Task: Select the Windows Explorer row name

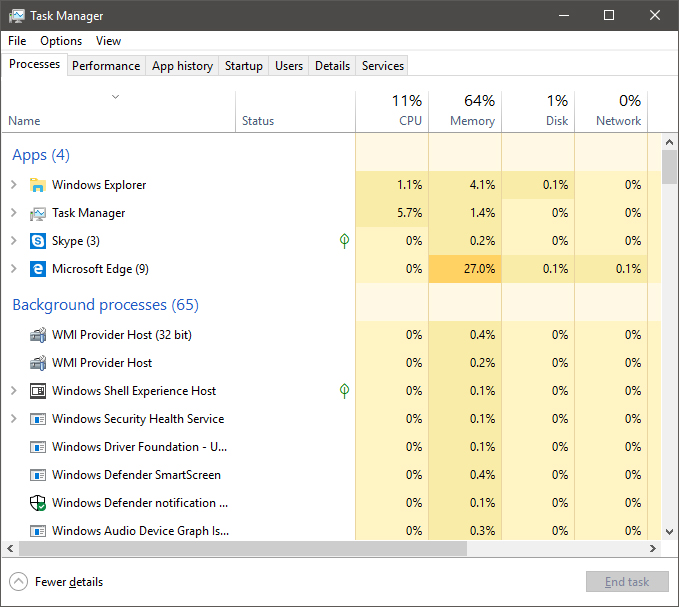Action: [x=99, y=185]
